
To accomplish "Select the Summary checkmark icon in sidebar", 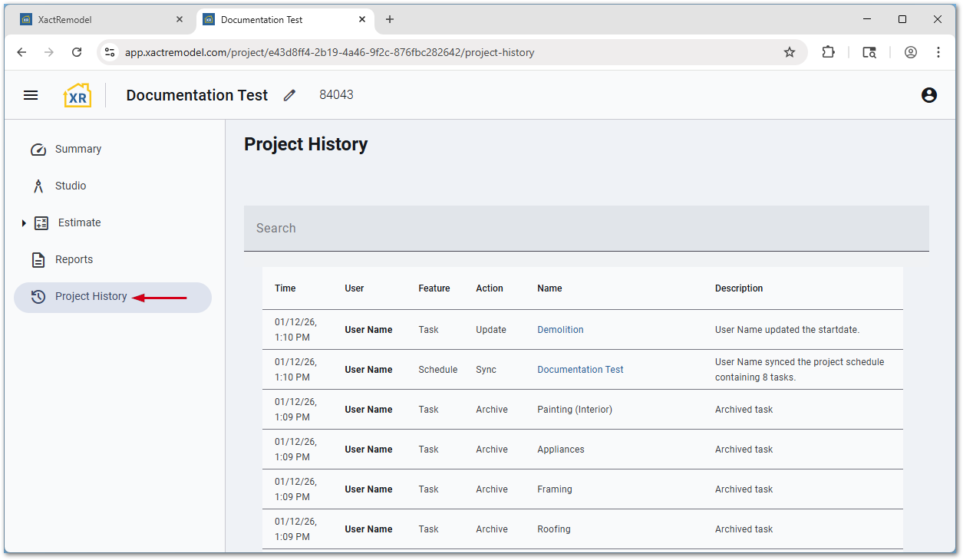I will click(x=38, y=149).
